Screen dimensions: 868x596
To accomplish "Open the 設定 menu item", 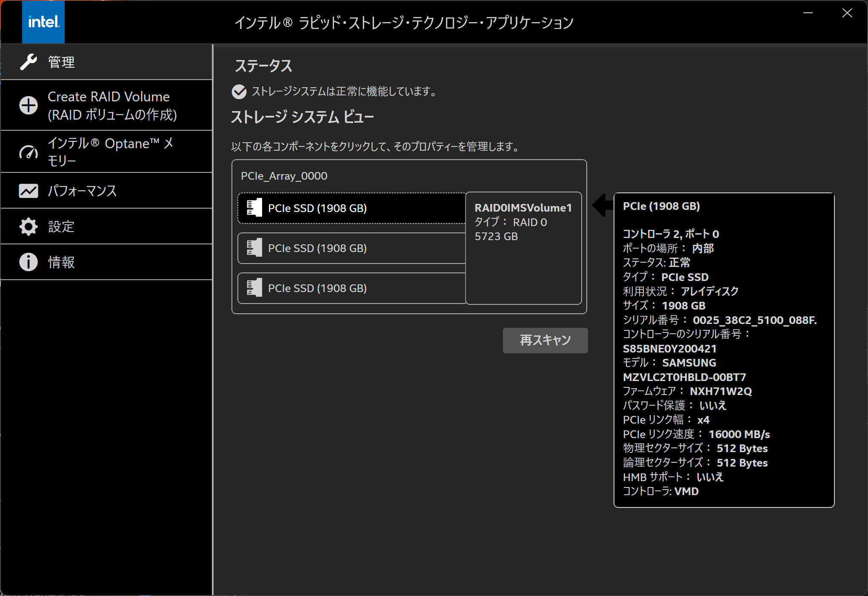I will point(61,226).
